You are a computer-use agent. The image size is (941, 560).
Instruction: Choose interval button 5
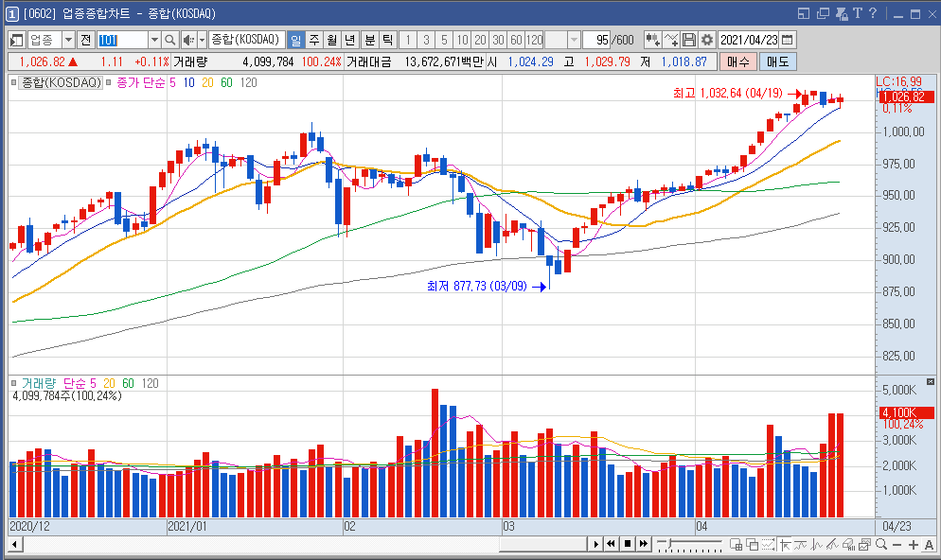click(444, 40)
